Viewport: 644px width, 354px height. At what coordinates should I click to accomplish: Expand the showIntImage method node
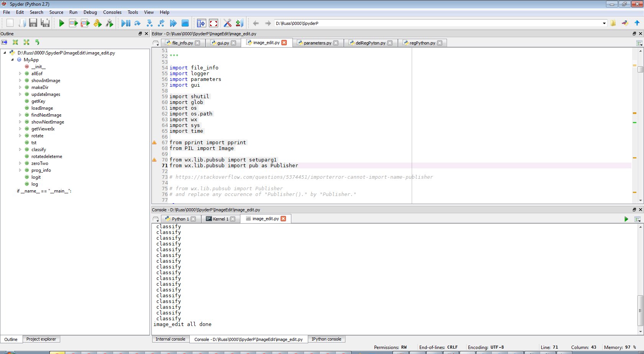[20, 81]
